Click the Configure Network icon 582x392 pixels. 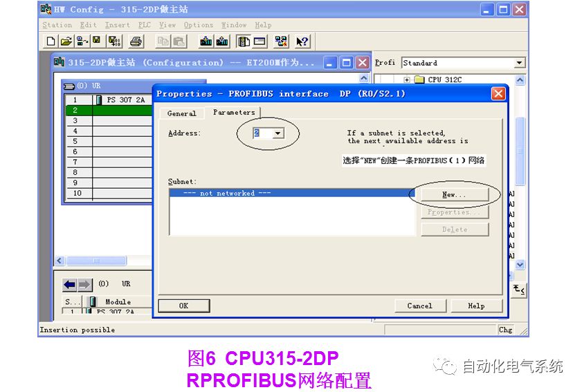pyautogui.click(x=281, y=41)
